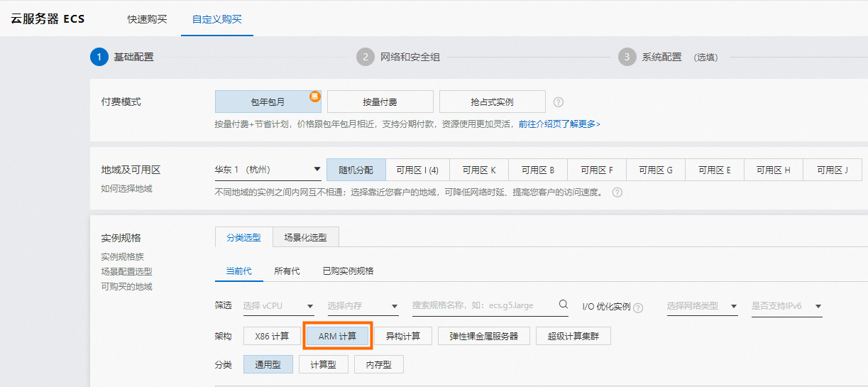This screenshot has height=387, width=868.
Task: Select 可用区 I (4)
Action: [417, 170]
